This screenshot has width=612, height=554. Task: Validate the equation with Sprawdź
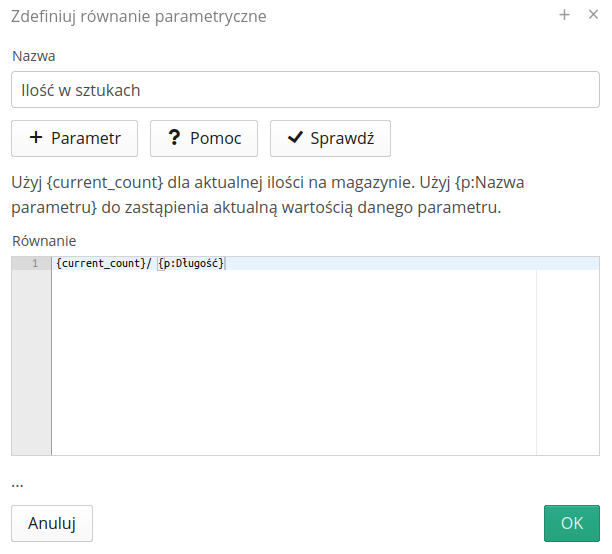point(330,139)
